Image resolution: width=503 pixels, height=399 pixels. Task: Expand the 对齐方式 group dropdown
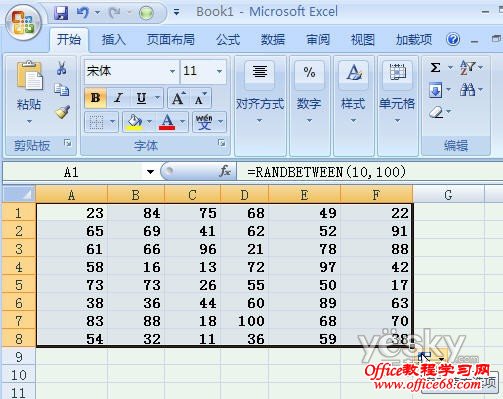[x=259, y=121]
